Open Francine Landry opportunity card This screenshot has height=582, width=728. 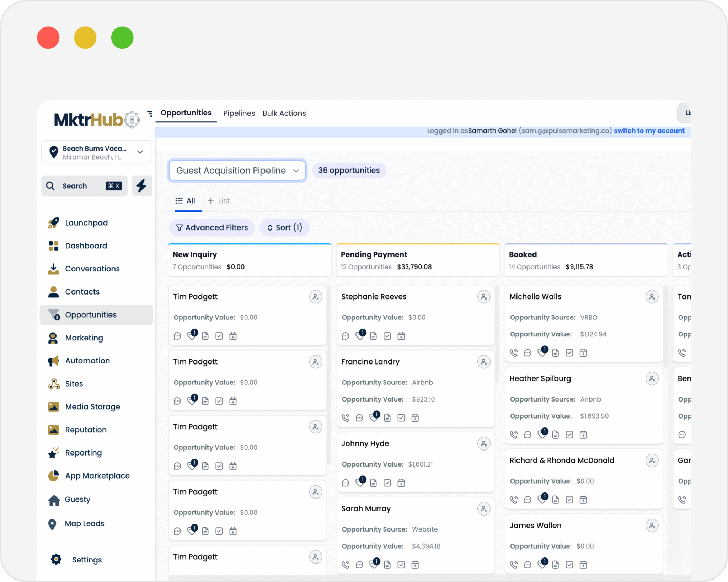click(415, 389)
